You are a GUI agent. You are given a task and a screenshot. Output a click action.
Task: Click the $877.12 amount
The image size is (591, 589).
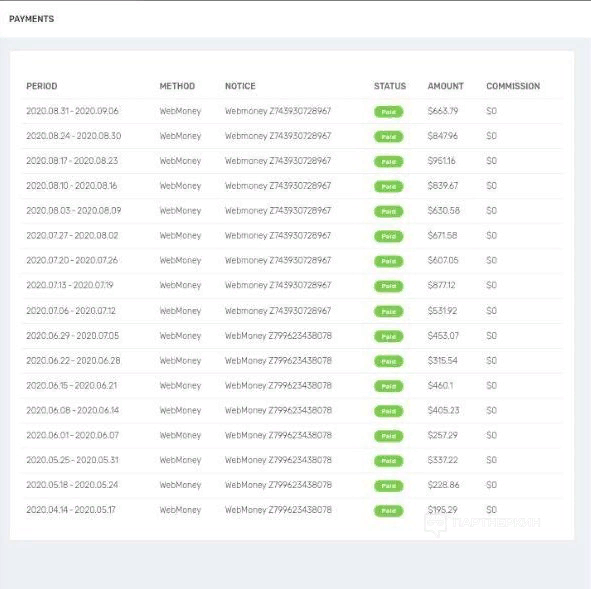pyautogui.click(x=441, y=285)
